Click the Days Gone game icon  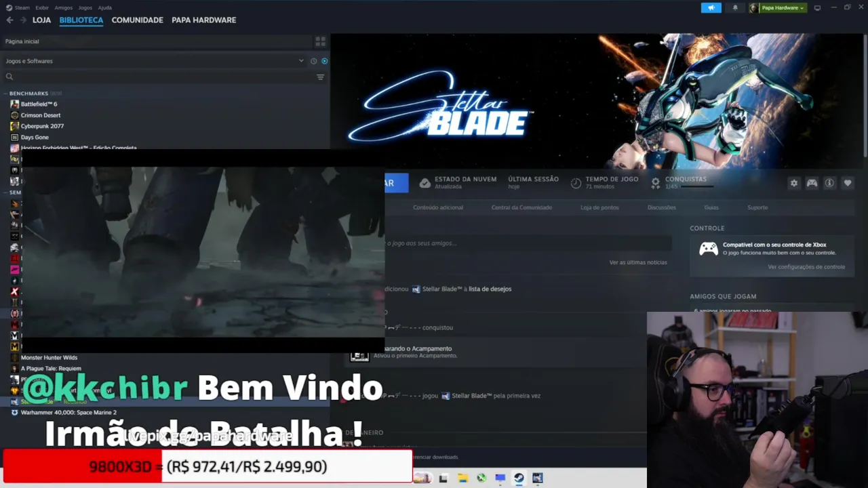(15, 137)
